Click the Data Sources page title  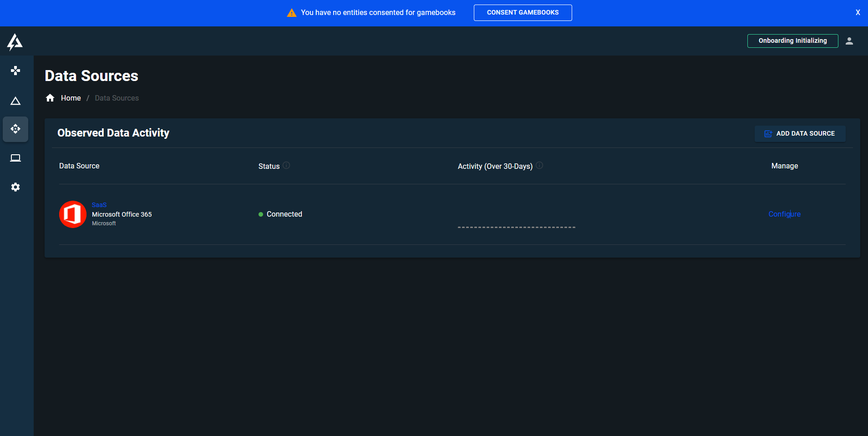91,76
